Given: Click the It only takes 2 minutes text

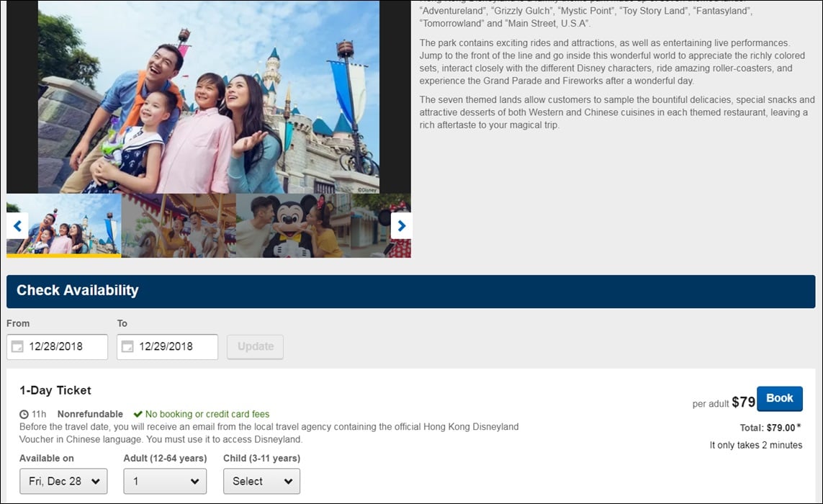Looking at the screenshot, I should (x=756, y=445).
